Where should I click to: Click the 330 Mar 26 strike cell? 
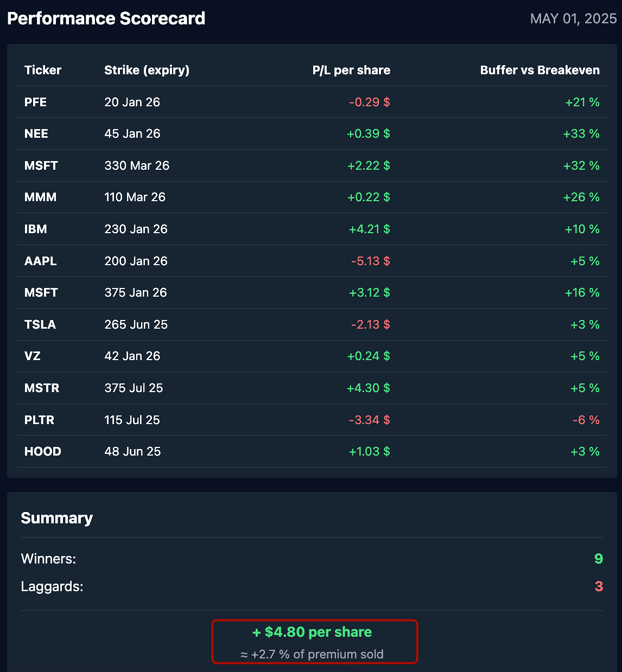tap(137, 165)
